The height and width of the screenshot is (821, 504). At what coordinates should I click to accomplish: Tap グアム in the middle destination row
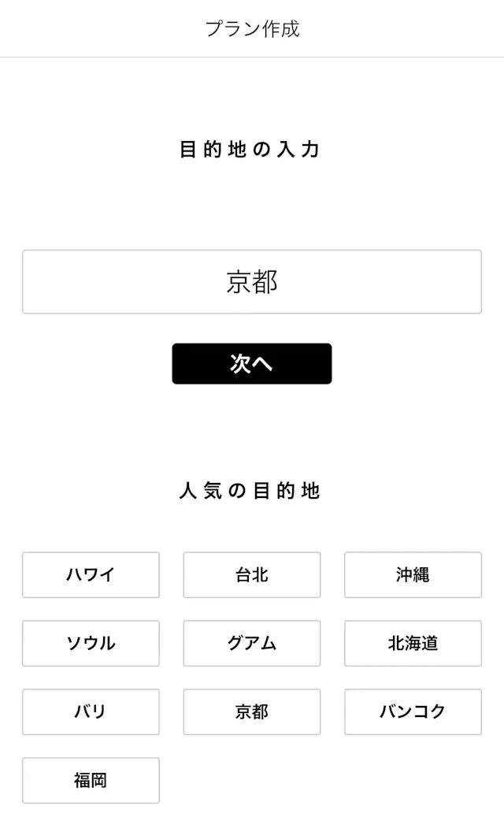[x=252, y=644]
